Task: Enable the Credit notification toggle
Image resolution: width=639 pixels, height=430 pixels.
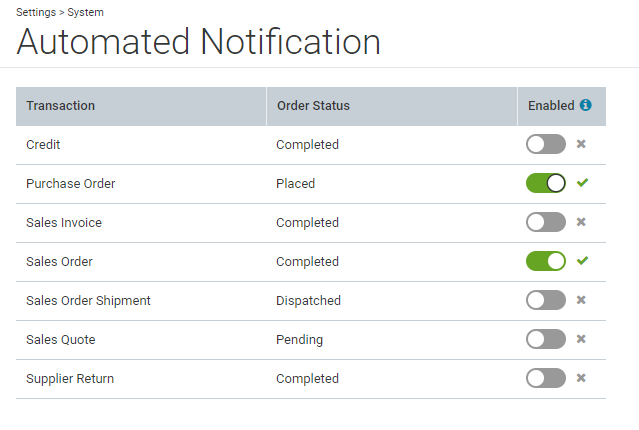Action: [546, 144]
